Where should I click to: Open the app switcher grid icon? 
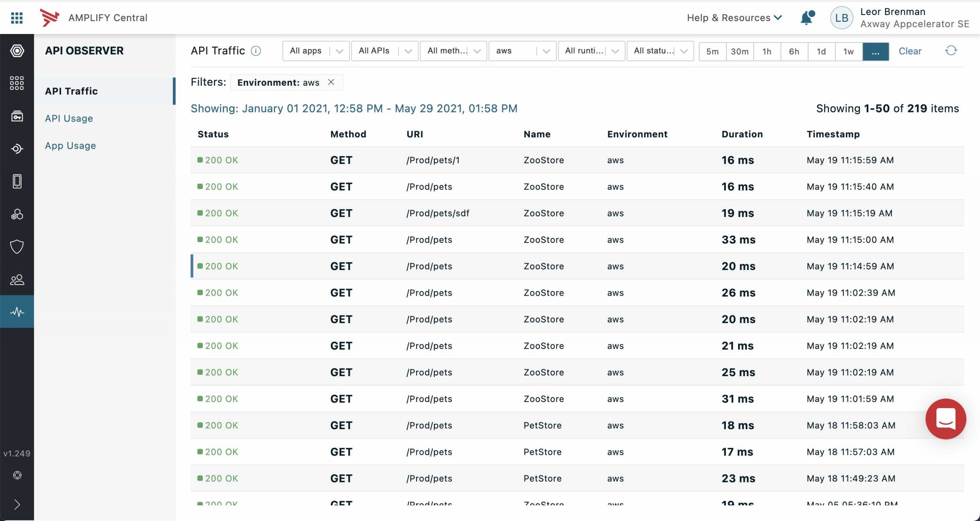[x=17, y=18]
